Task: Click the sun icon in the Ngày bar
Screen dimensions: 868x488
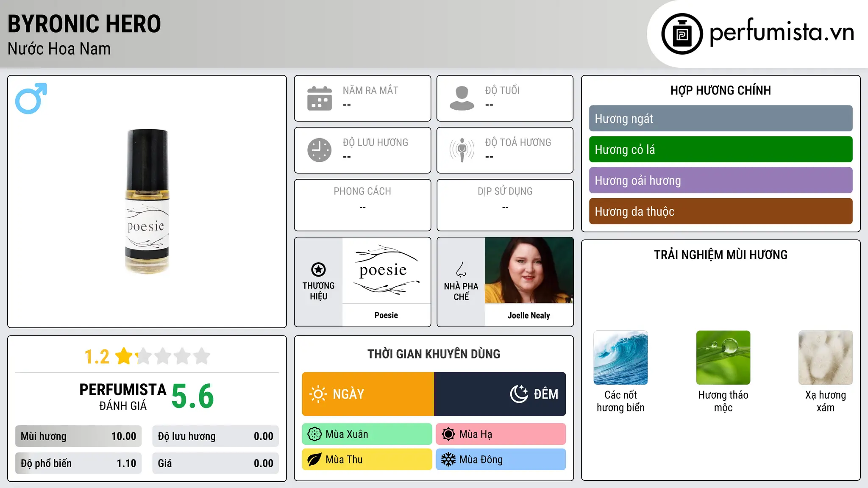Action: pyautogui.click(x=318, y=394)
